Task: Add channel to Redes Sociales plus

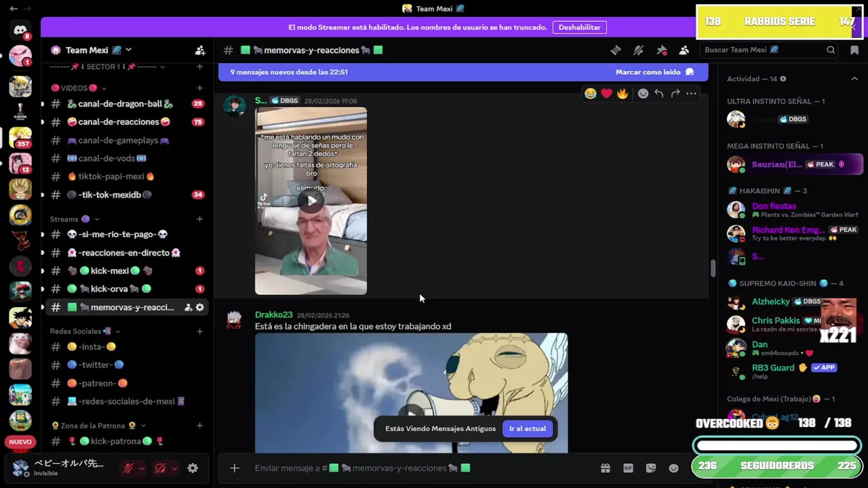Action: pos(199,331)
